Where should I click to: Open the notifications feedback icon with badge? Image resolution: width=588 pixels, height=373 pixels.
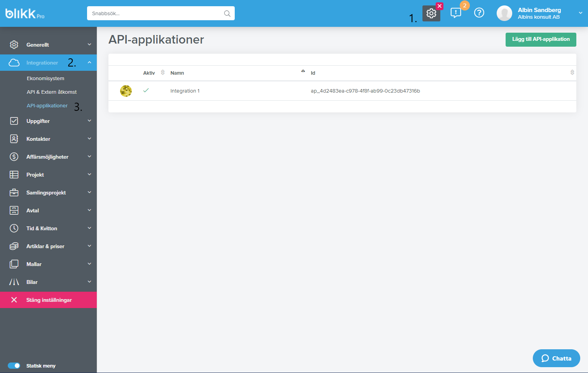[455, 13]
